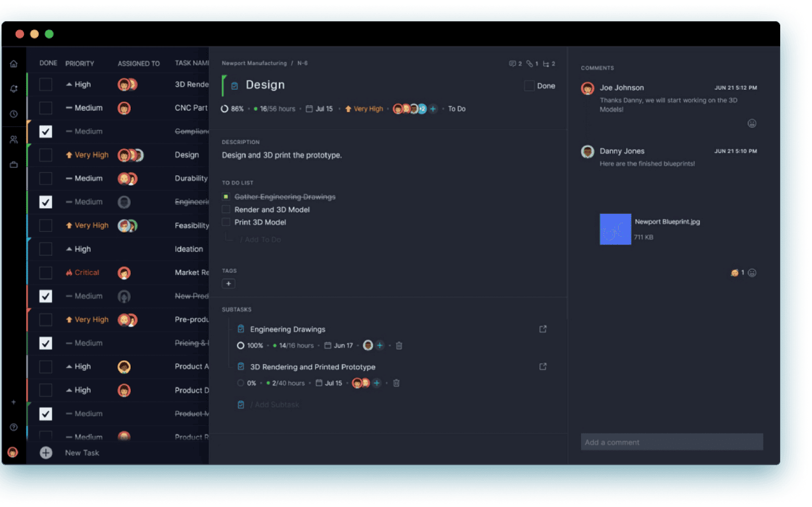Check the Render and 3D Model to-do item

click(226, 209)
